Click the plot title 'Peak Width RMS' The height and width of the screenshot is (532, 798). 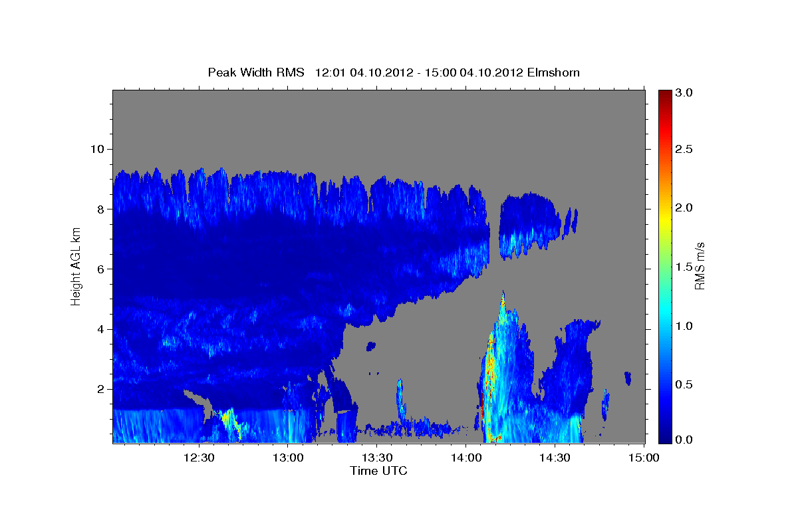point(256,72)
